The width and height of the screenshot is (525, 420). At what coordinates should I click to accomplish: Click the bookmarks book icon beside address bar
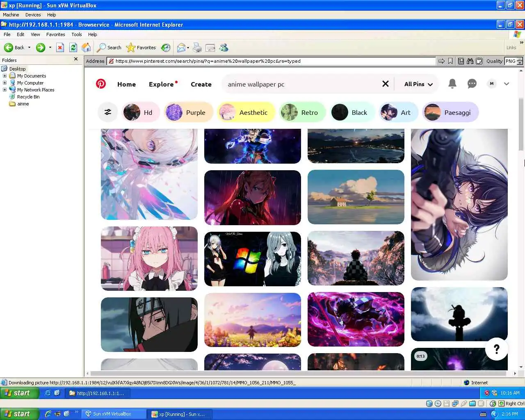point(461,61)
